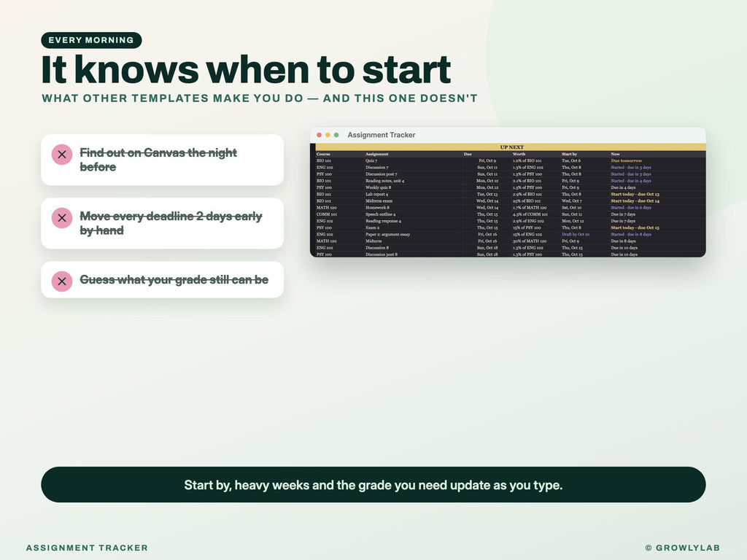Click the "Start by, heavy weeks" dark banner
This screenshot has height=560, width=747.
[373, 485]
